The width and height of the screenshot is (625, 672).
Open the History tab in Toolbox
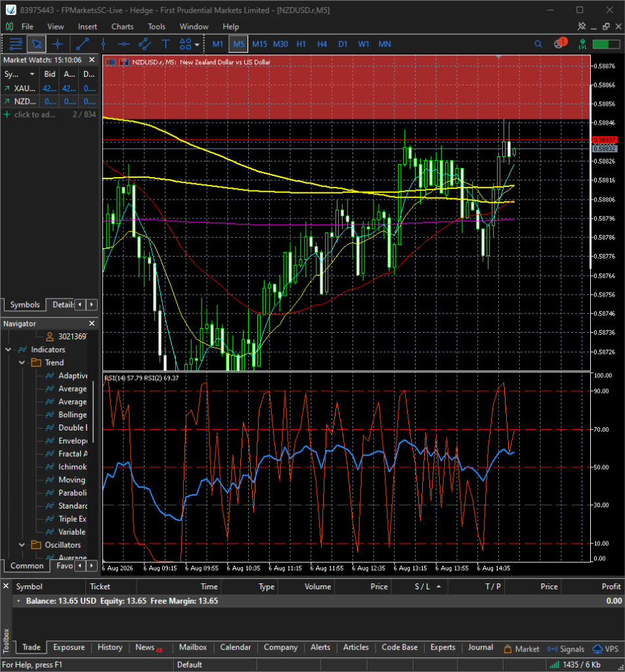110,647
